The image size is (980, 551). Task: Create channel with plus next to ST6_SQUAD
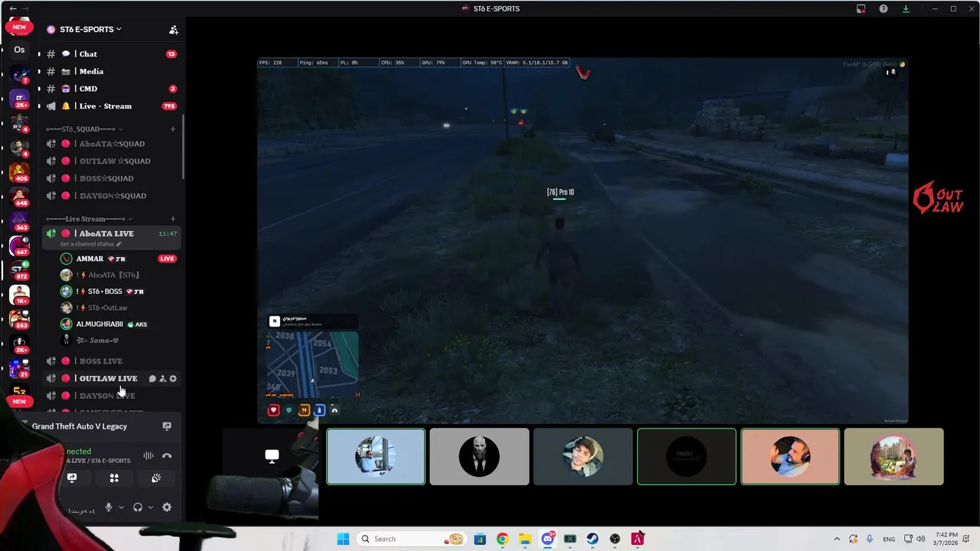(x=173, y=129)
